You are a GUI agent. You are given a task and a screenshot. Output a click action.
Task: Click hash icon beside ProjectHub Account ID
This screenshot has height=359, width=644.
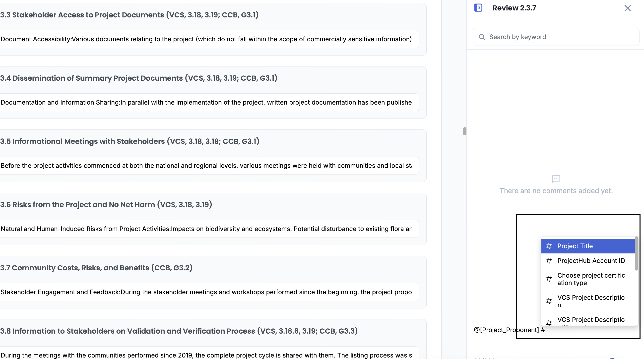(x=549, y=261)
